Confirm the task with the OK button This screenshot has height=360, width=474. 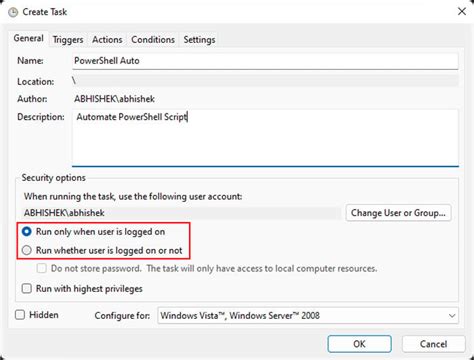pyautogui.click(x=359, y=344)
